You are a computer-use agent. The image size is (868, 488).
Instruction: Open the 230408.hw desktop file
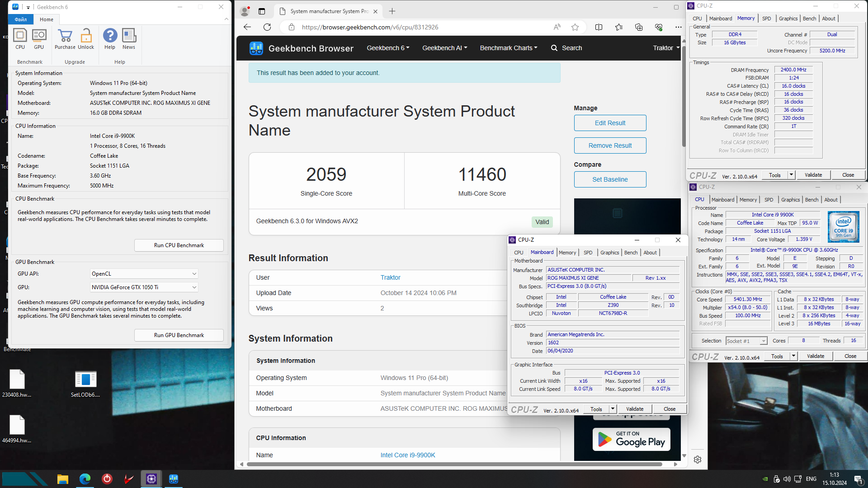[x=17, y=383]
